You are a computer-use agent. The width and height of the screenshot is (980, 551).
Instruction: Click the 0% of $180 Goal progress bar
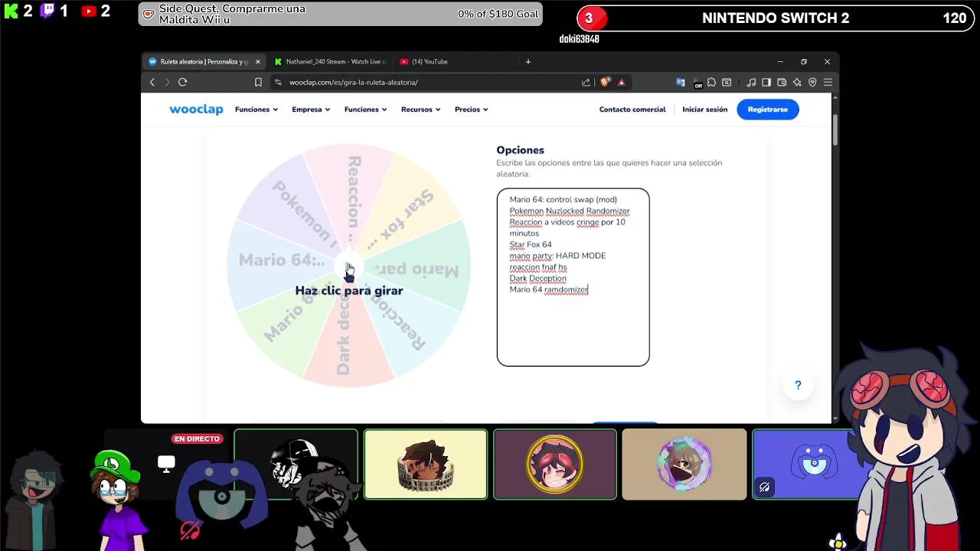pos(340,14)
